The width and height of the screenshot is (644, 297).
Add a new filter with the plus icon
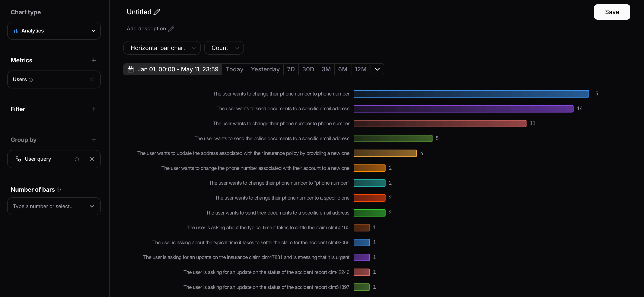click(94, 109)
